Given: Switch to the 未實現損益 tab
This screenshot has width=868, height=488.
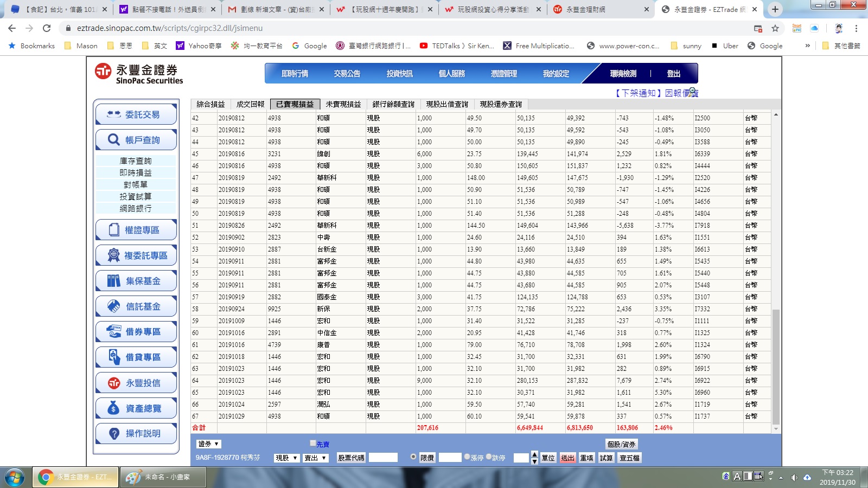Looking at the screenshot, I should (343, 104).
